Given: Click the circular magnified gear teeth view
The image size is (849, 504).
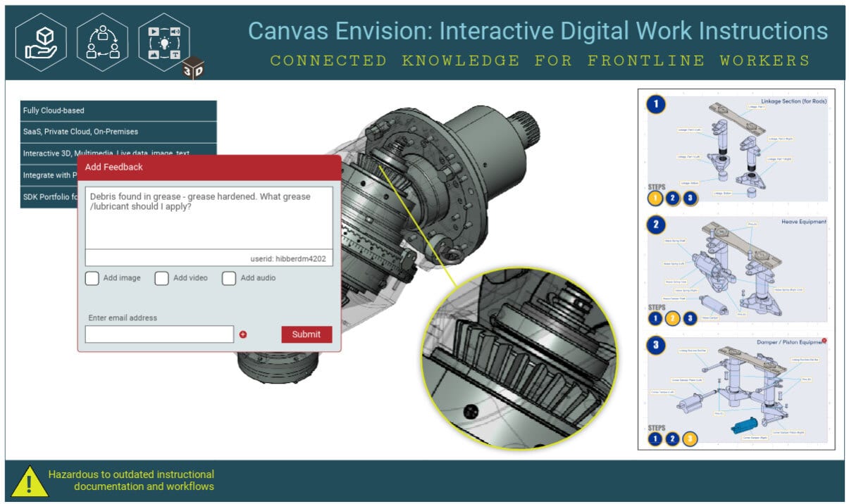Looking at the screenshot, I should 519,359.
